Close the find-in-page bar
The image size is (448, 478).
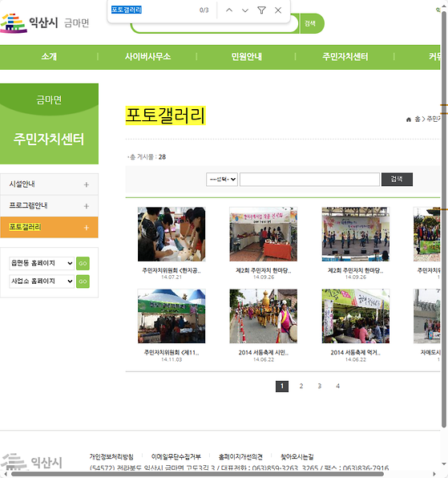point(278,10)
